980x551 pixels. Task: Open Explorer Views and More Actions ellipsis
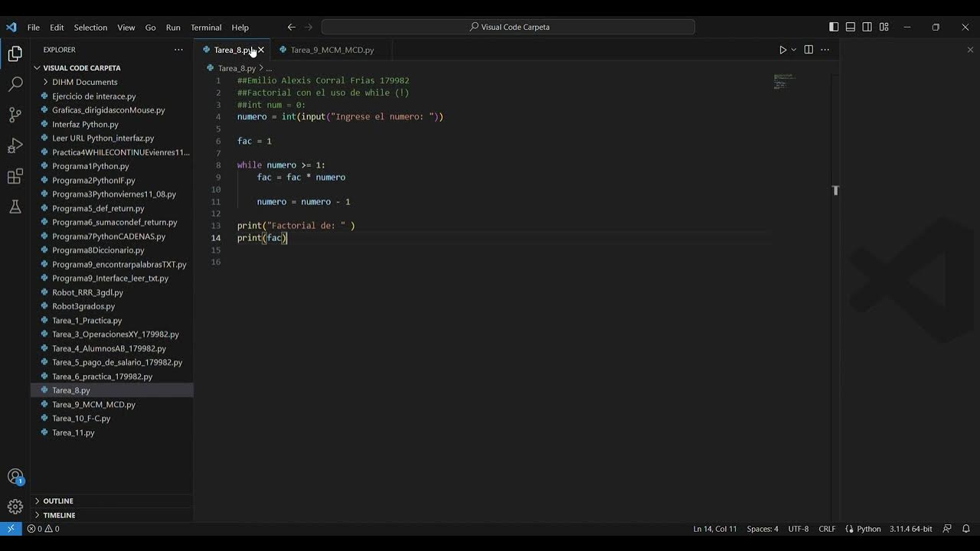178,50
